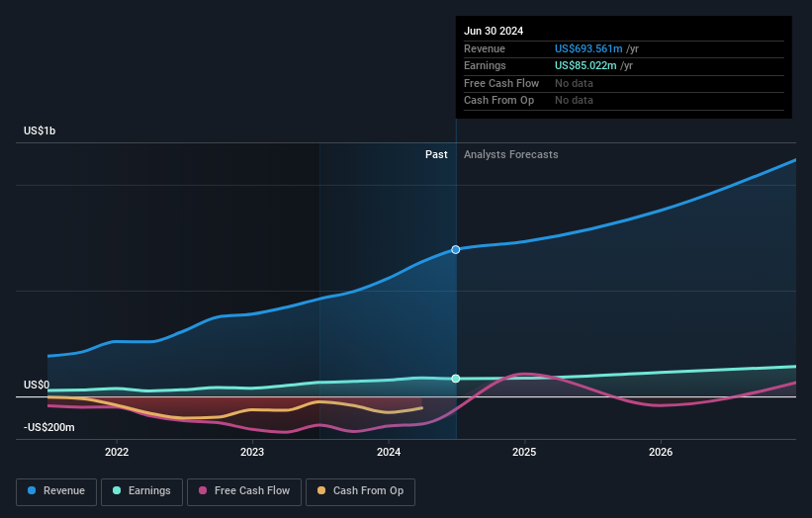Viewport: 812px width, 518px height.
Task: Click the 2026 x-axis label
Action: (x=661, y=452)
